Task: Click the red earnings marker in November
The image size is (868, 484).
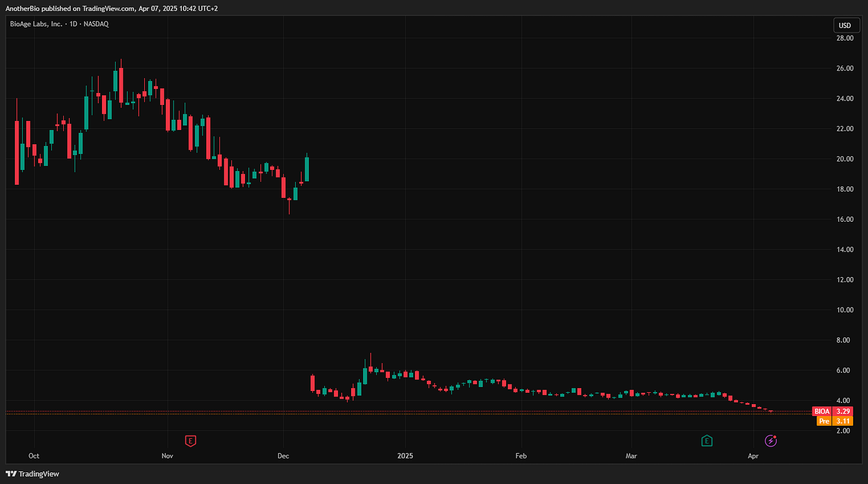Action: pos(191,441)
